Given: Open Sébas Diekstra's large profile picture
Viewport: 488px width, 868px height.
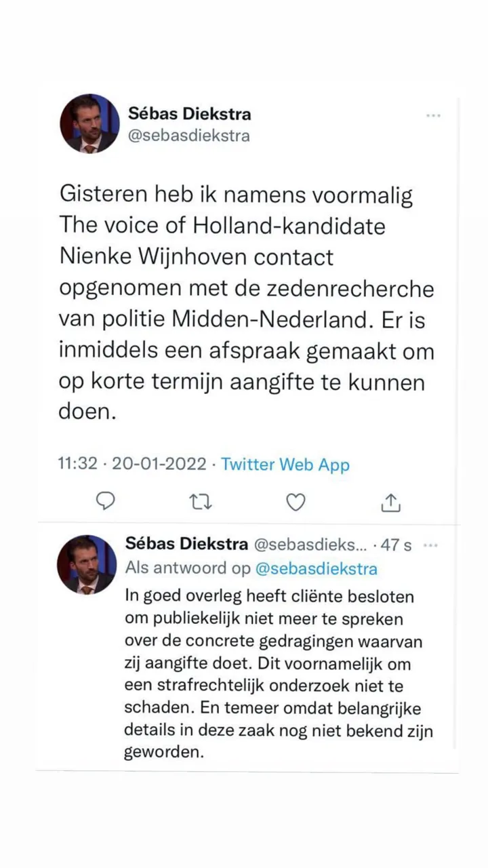Looking at the screenshot, I should pyautogui.click(x=89, y=123).
